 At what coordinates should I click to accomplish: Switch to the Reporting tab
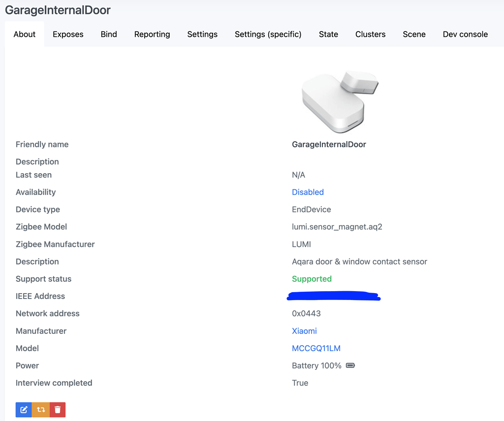click(x=152, y=34)
